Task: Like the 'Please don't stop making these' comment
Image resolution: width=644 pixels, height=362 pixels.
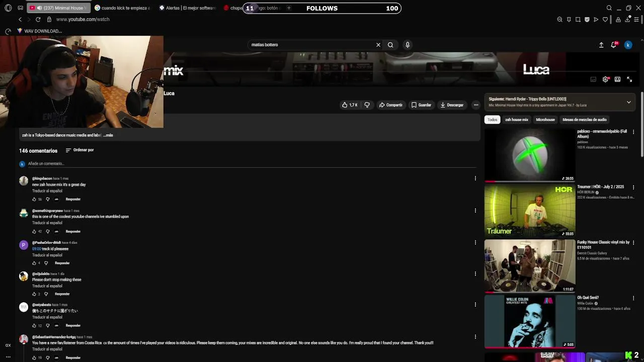Action: pos(34,294)
